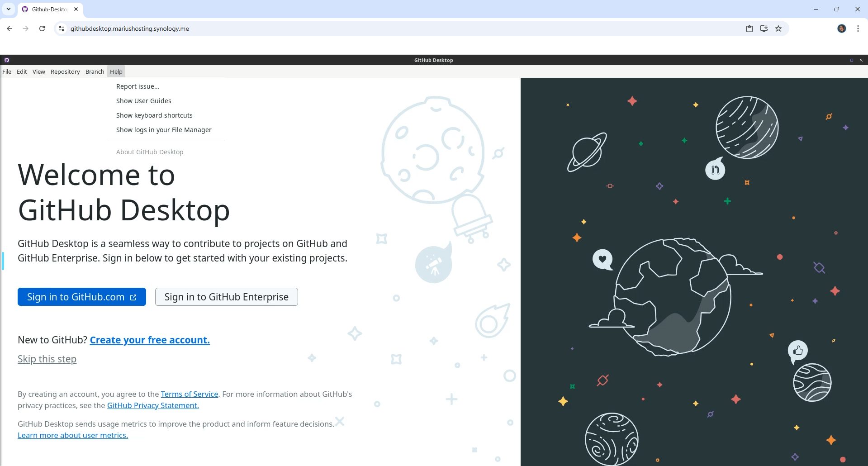Click Sign in to GitHub Enterprise button
This screenshot has height=466, width=868.
coord(227,297)
